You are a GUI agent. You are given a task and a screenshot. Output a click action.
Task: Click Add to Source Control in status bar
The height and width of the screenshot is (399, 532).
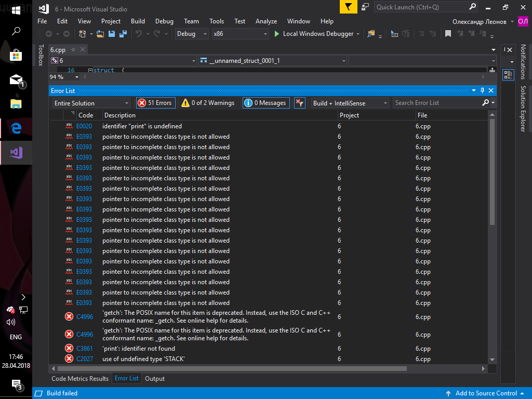click(486, 393)
